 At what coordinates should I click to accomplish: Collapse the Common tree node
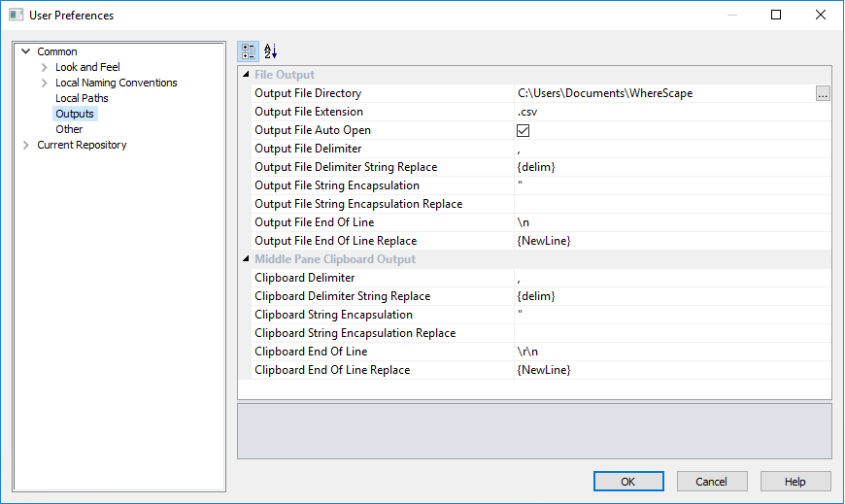click(x=25, y=52)
